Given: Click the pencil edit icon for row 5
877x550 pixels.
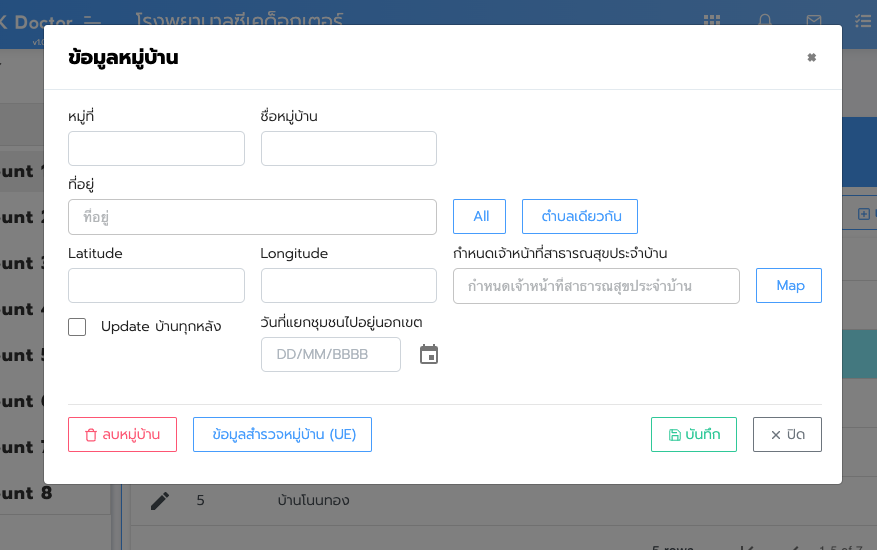Looking at the screenshot, I should click(x=160, y=500).
